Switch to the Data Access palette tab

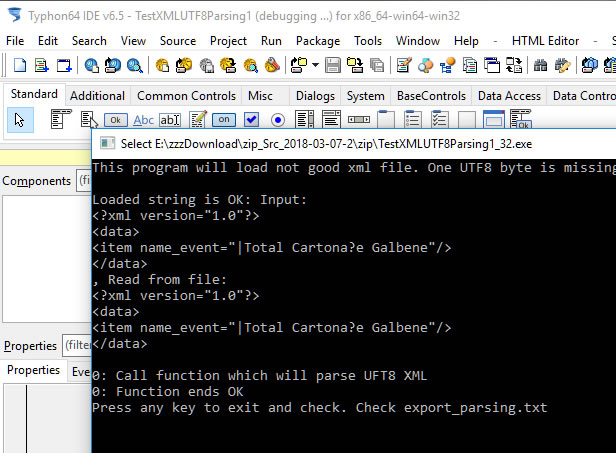(x=509, y=96)
